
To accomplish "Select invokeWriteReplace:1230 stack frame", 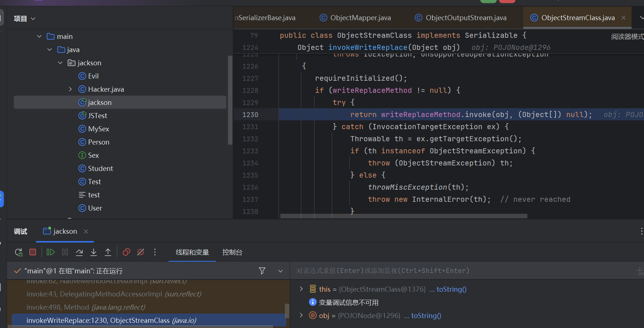I will click(x=149, y=320).
